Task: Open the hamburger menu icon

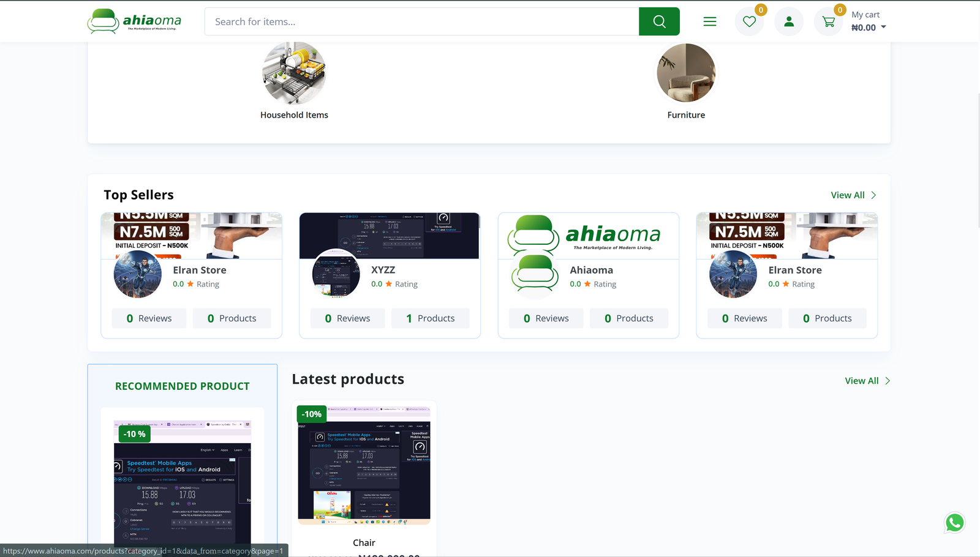Action: tap(710, 21)
